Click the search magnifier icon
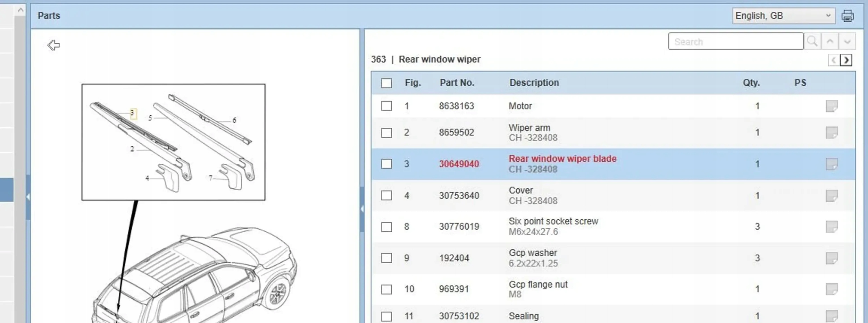The width and height of the screenshot is (868, 323). pyautogui.click(x=812, y=42)
